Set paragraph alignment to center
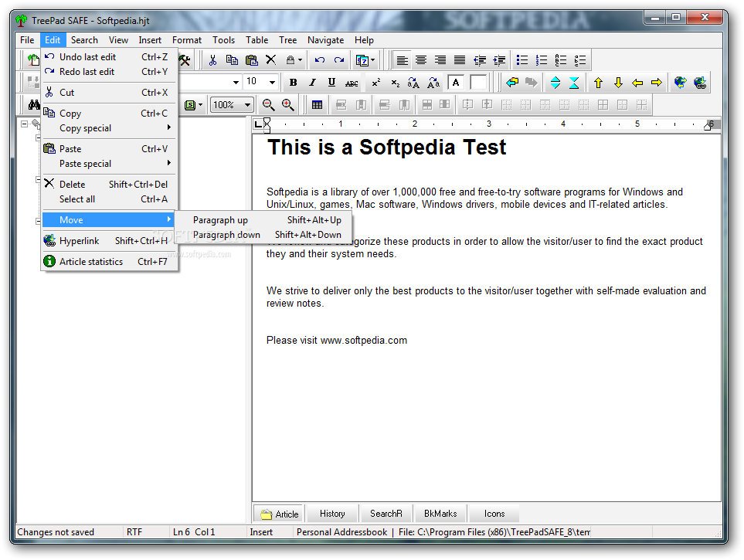 pyautogui.click(x=421, y=60)
